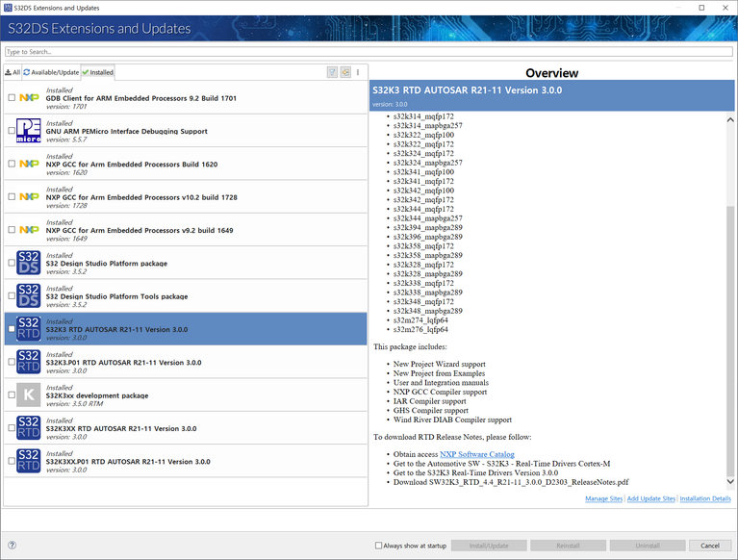
Task: Click S32 RTD icon of S32K3XX RTD package
Action: 29,427
